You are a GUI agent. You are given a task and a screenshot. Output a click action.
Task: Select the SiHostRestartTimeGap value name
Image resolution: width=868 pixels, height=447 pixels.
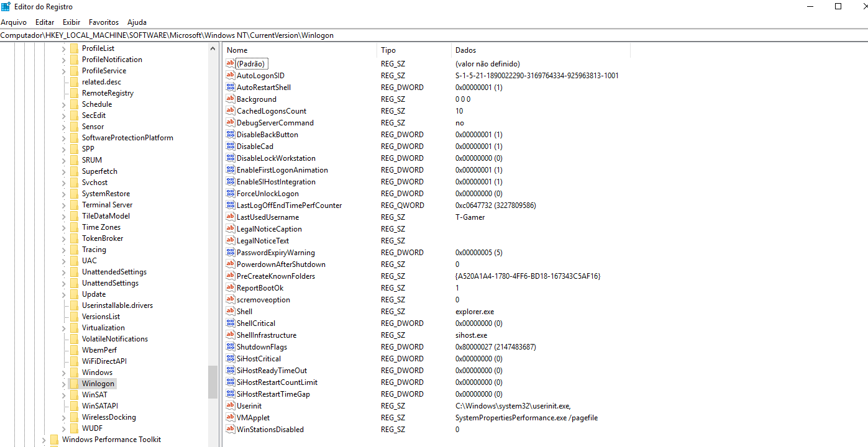tap(273, 394)
